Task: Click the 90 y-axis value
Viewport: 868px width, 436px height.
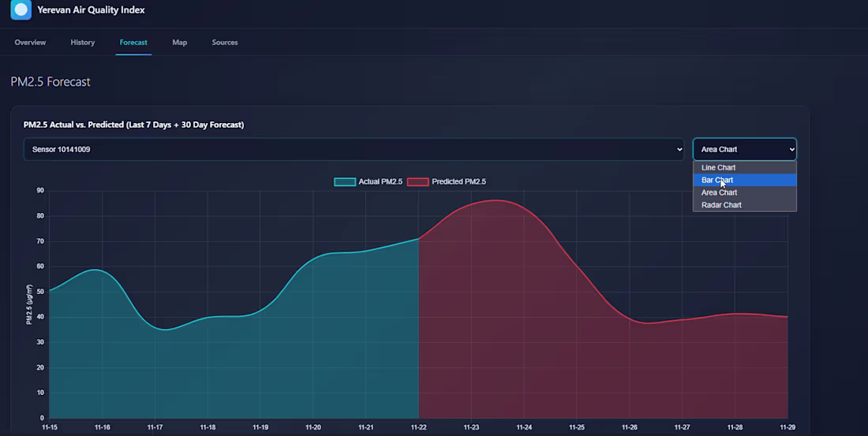Action: 40,190
